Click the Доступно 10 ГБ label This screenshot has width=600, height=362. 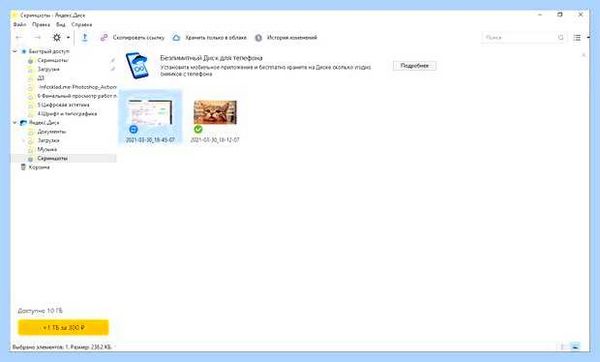[40, 311]
